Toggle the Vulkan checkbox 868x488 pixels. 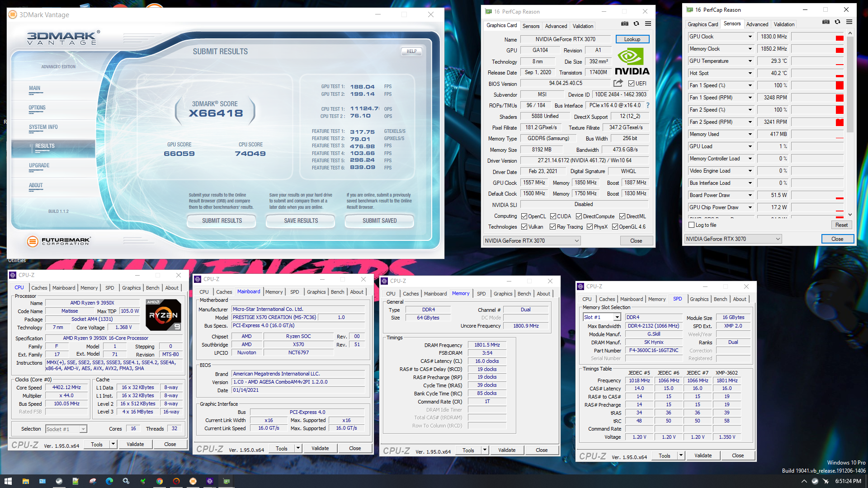point(524,227)
